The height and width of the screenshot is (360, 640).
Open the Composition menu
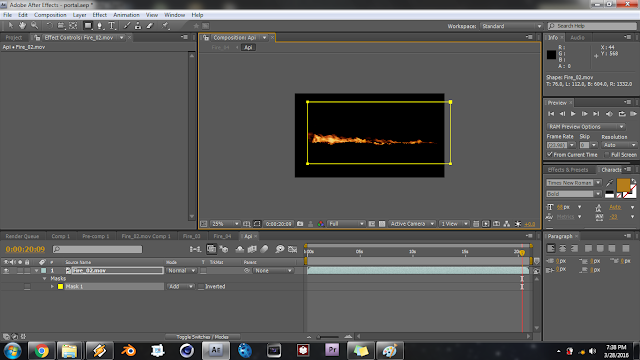tap(50, 15)
